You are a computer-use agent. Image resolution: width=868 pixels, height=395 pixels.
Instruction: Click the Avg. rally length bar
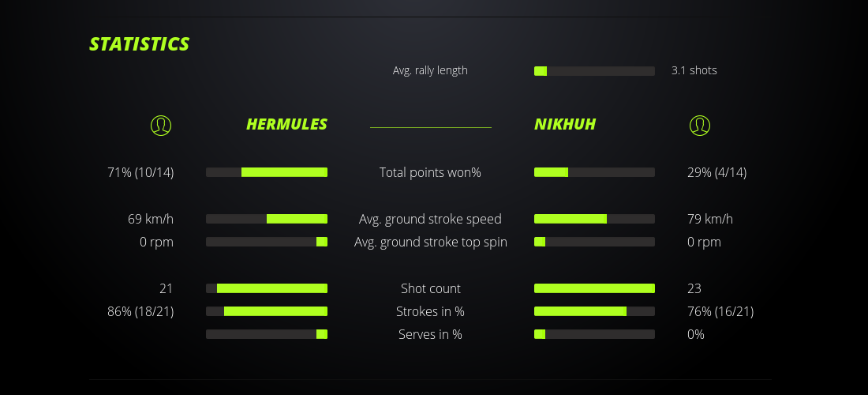pyautogui.click(x=594, y=71)
